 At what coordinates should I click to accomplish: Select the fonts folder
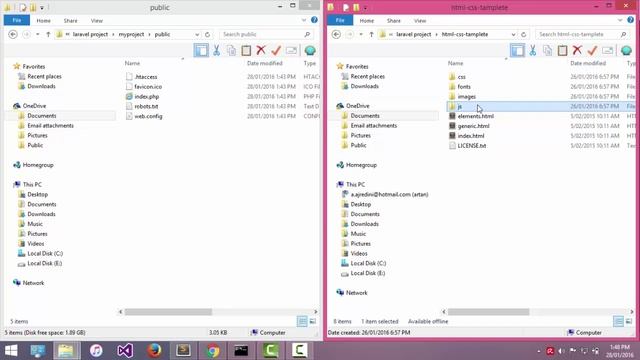[x=464, y=87]
